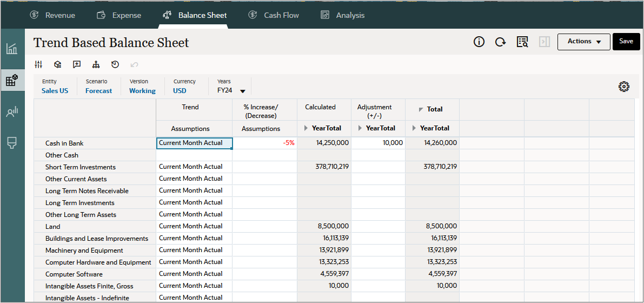The width and height of the screenshot is (644, 303).
Task: Click the Working version link
Action: tap(143, 91)
